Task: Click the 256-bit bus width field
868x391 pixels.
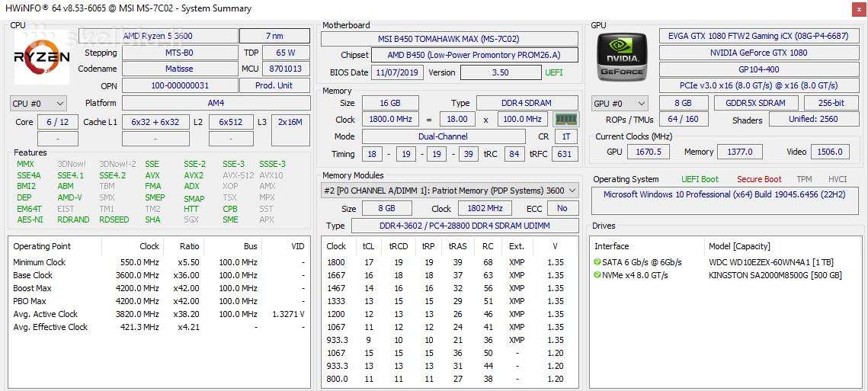Action: [832, 103]
